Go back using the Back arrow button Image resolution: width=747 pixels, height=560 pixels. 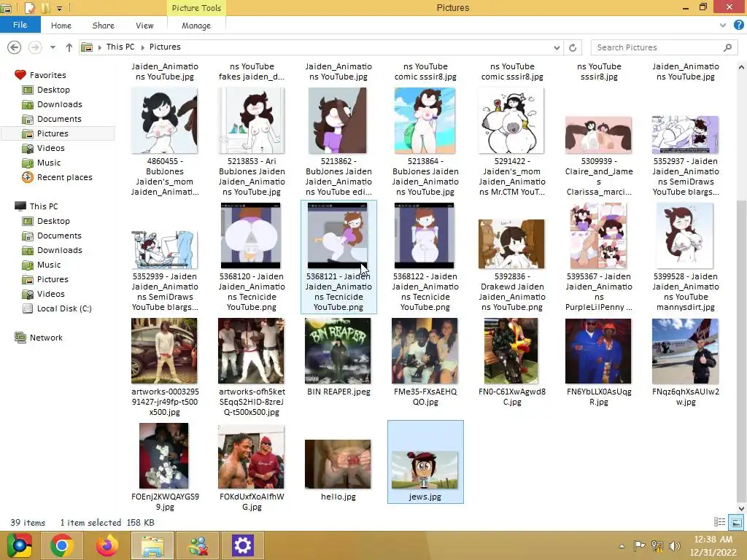click(x=15, y=47)
